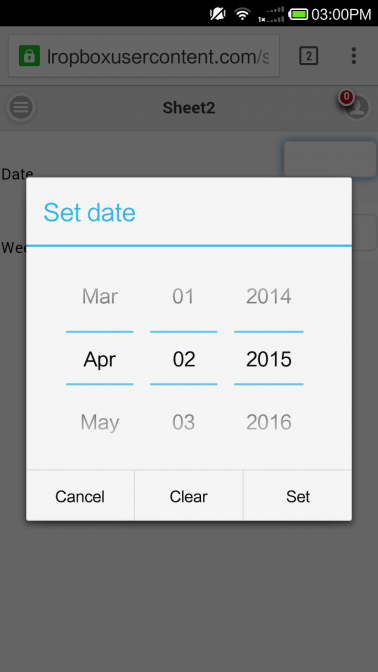378x672 pixels.
Task: Tap the selected year 2015 field
Action: click(269, 359)
